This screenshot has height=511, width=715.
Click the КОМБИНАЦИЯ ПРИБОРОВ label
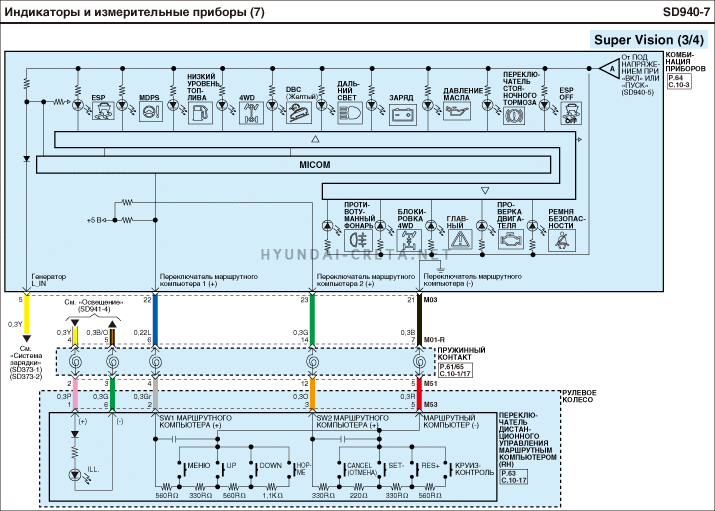pos(685,62)
